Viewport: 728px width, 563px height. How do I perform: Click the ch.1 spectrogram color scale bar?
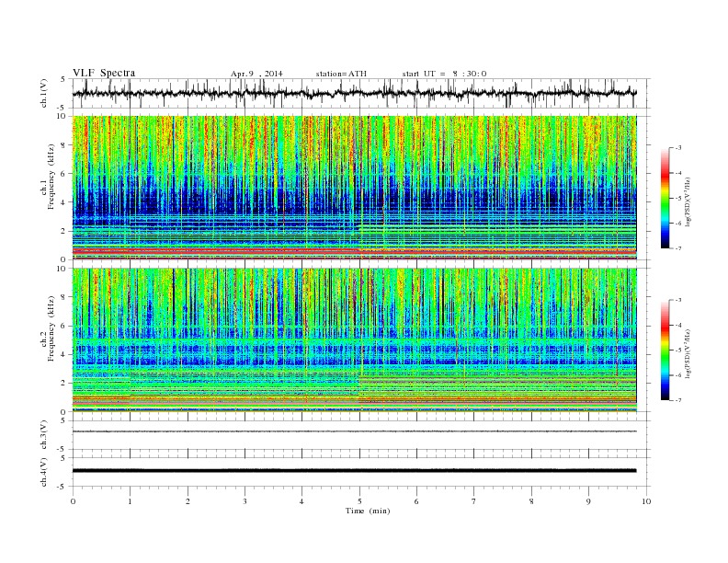(x=665, y=198)
